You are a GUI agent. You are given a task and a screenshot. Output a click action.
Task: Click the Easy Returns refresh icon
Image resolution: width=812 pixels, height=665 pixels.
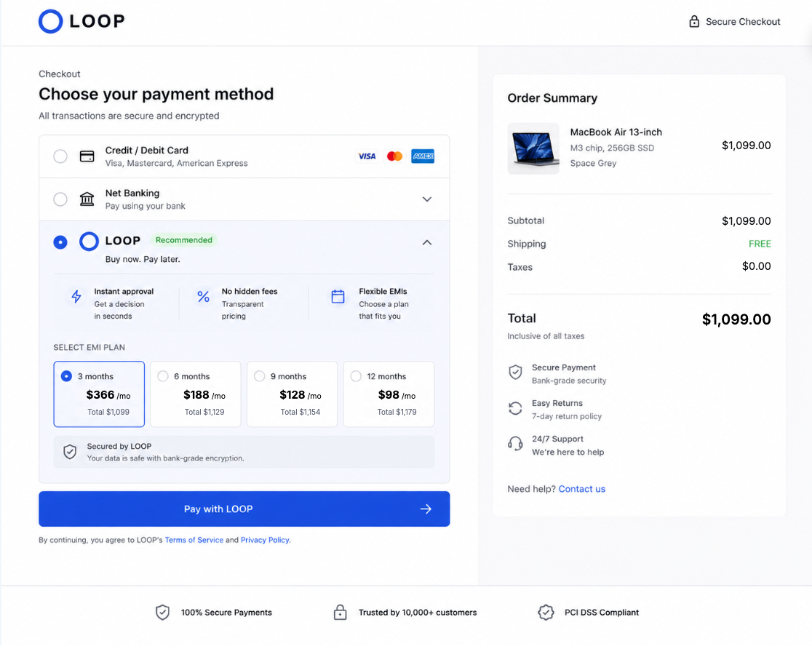pyautogui.click(x=515, y=408)
